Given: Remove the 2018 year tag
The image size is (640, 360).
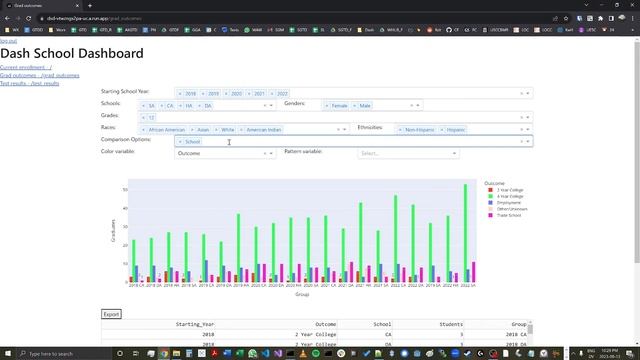Looking at the screenshot, I should 180,93.
